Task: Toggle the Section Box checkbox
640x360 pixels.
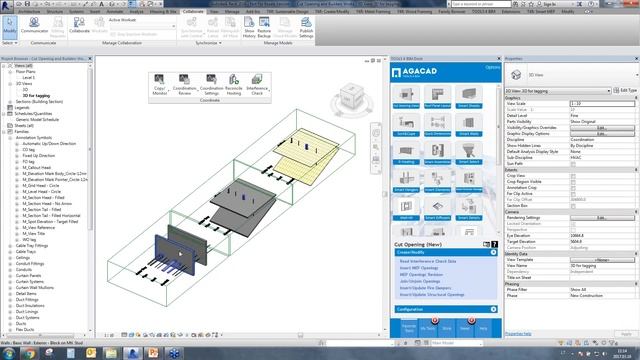Action: point(573,206)
